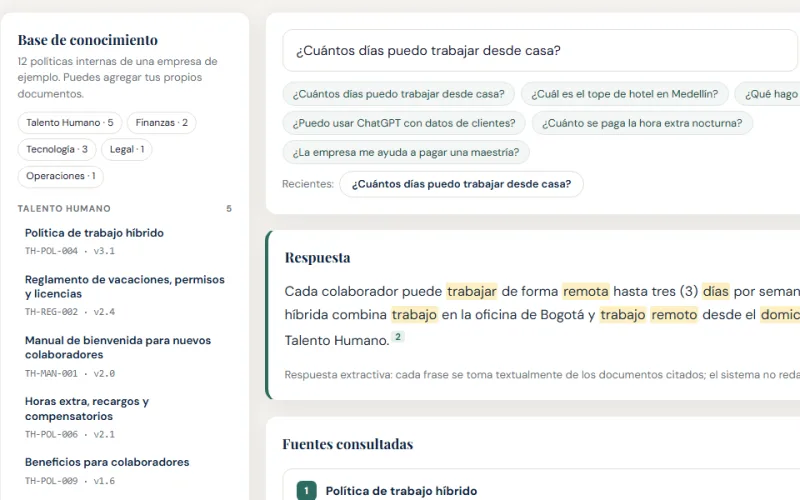
Task: Open Reglamento de vacaciones, permisos y licencias
Action: point(125,286)
